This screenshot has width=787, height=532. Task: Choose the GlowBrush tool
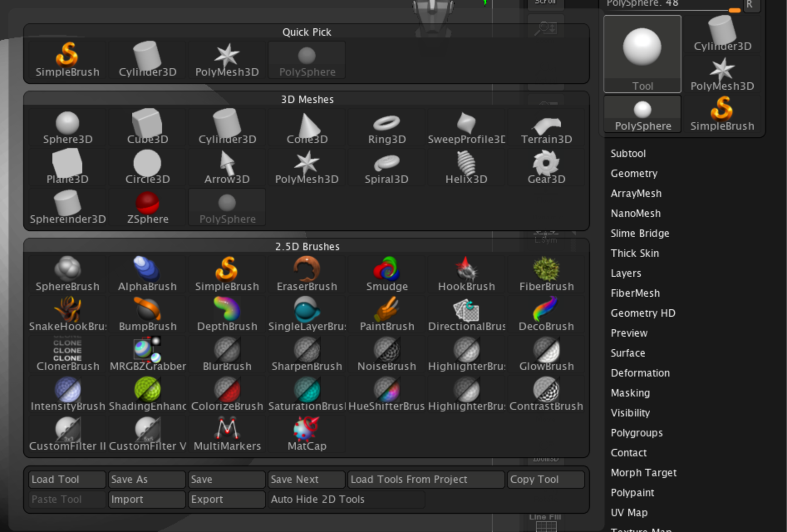tap(546, 354)
